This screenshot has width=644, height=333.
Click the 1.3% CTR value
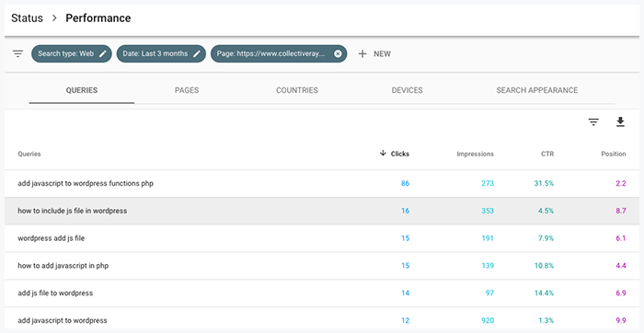click(546, 320)
